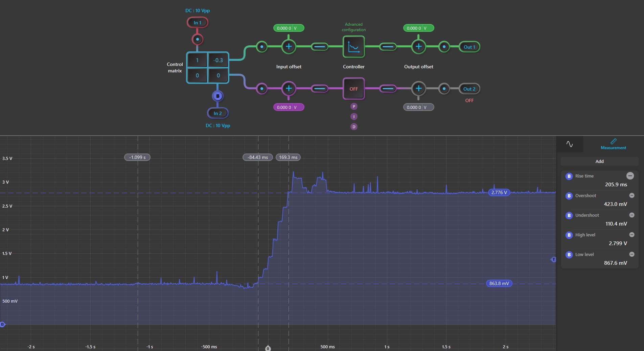Select the -84.43 ms time cursor label

[x=258, y=157]
